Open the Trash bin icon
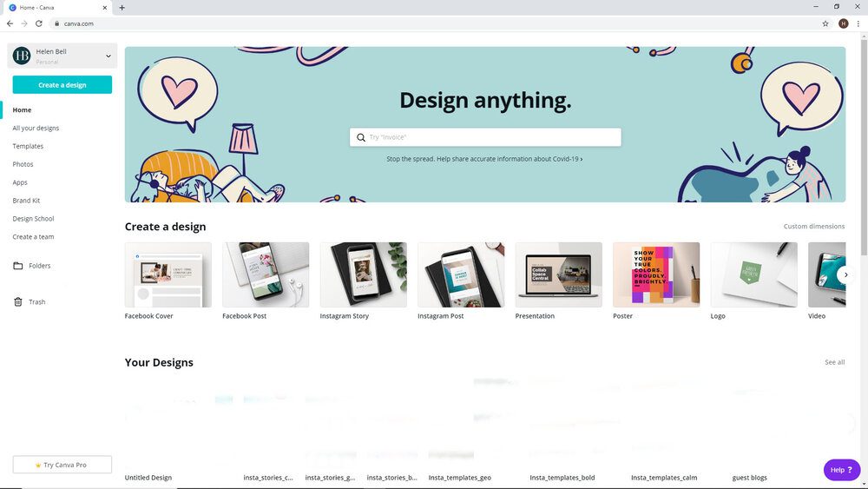 17,301
